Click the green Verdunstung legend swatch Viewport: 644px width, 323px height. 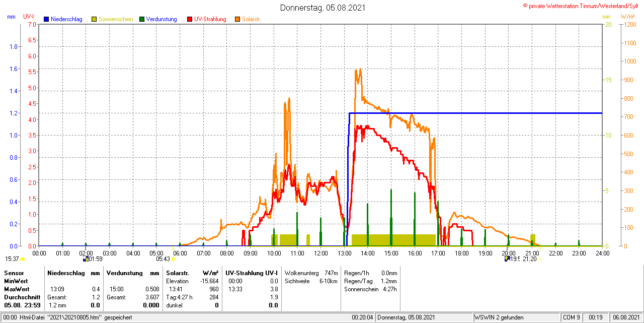click(142, 19)
